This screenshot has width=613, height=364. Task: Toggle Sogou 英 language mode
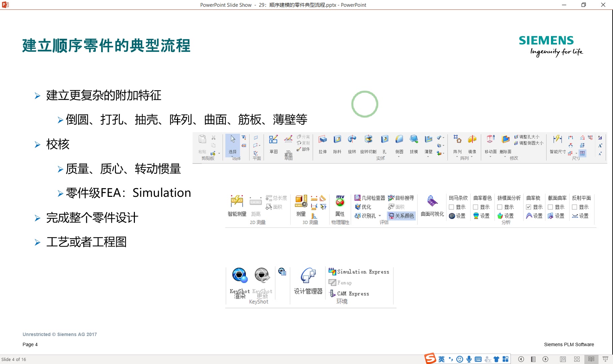click(441, 359)
